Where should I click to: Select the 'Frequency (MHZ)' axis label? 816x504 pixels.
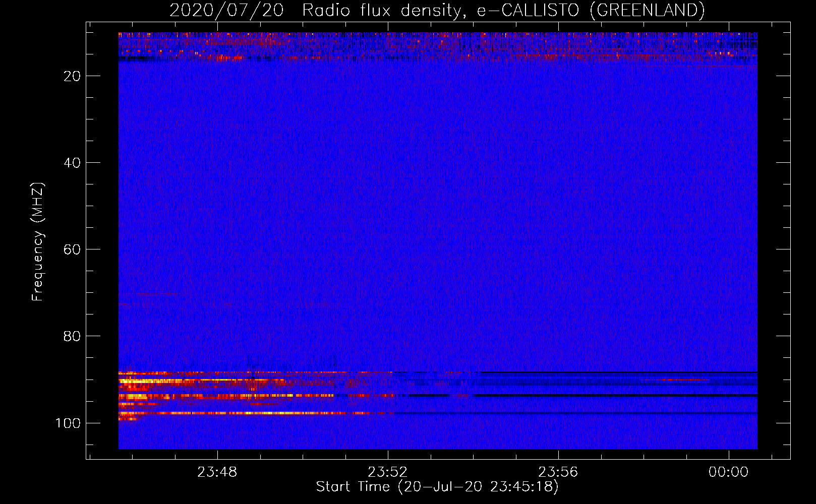click(x=38, y=241)
